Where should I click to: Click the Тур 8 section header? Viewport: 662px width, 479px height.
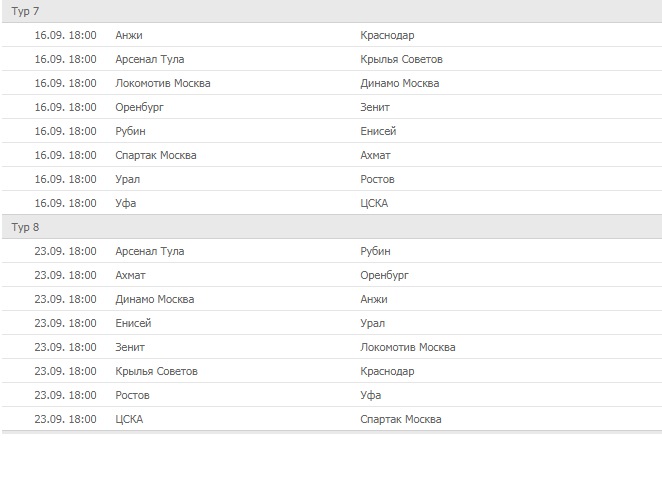coord(25,227)
